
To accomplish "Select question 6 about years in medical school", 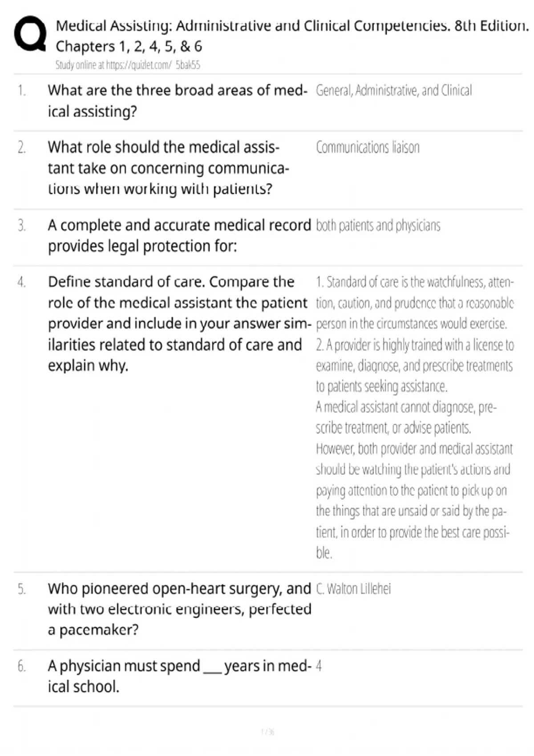I will (x=179, y=676).
